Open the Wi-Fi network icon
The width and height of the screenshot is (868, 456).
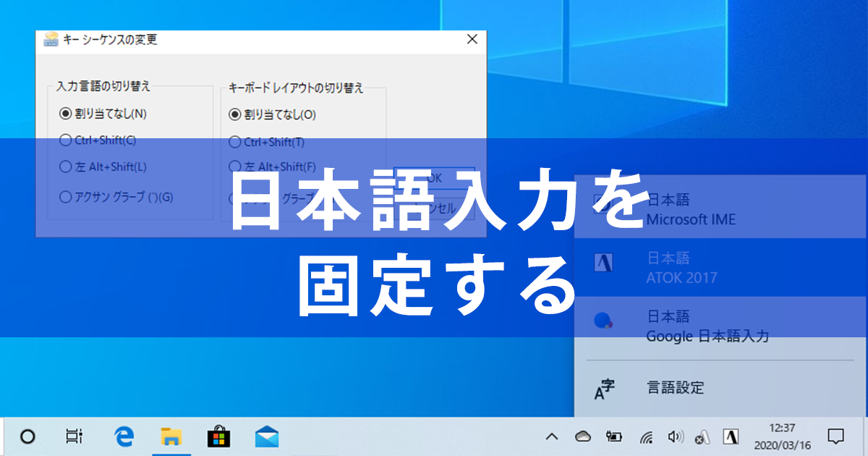click(x=645, y=437)
